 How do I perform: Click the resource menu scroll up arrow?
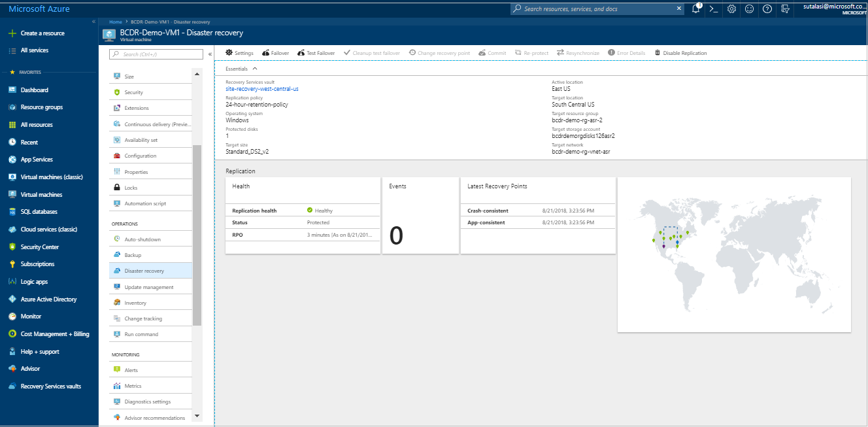click(x=197, y=74)
